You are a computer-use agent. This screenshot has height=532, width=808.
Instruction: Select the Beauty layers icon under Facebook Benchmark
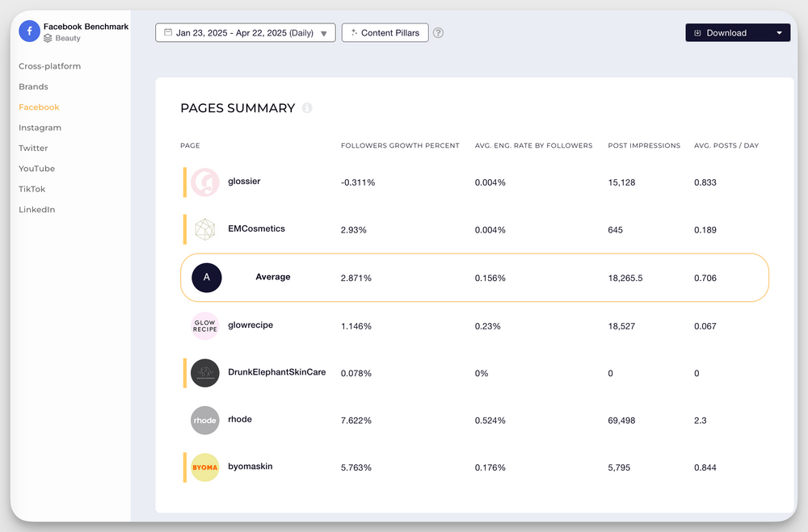click(x=48, y=37)
